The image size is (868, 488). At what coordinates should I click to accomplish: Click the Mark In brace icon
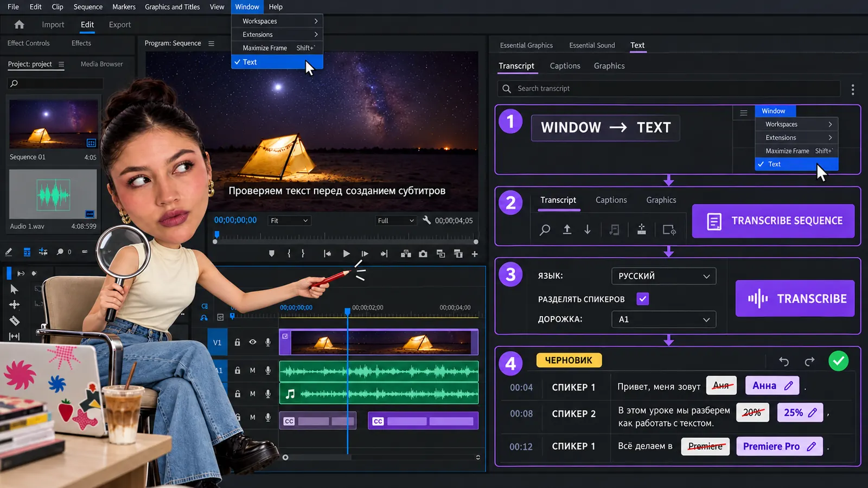point(289,254)
